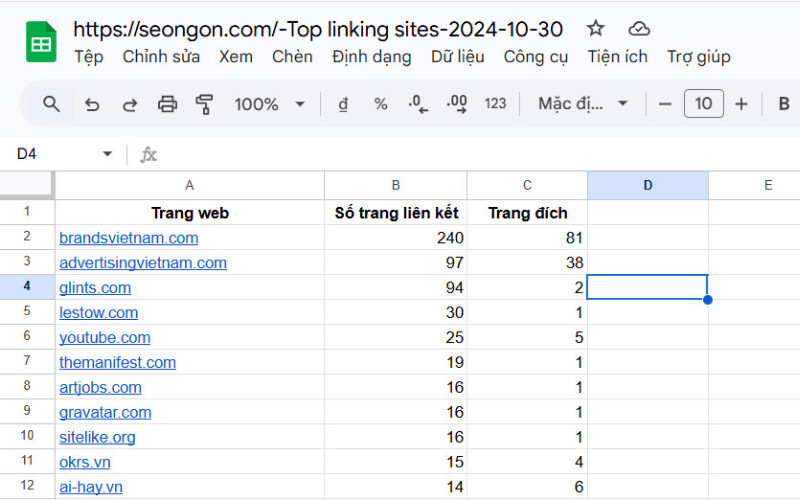800x500 pixels.
Task: Select the 'Trang đích' header cell
Action: coord(527,212)
